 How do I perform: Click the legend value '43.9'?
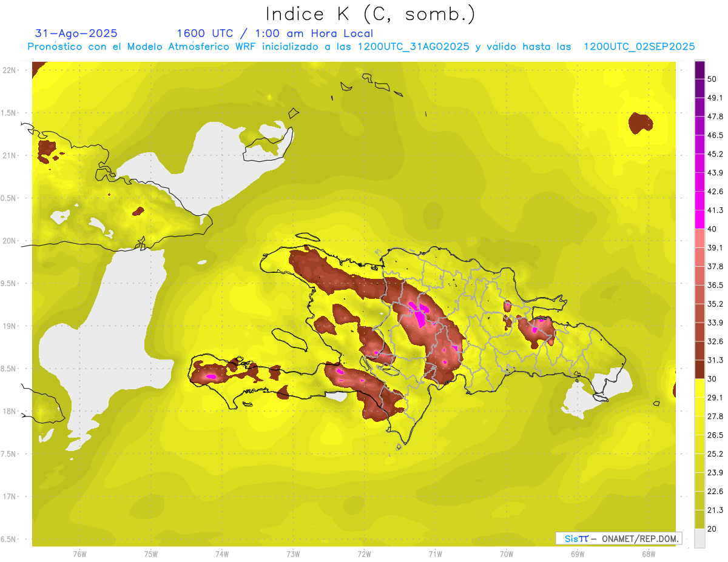click(715, 173)
